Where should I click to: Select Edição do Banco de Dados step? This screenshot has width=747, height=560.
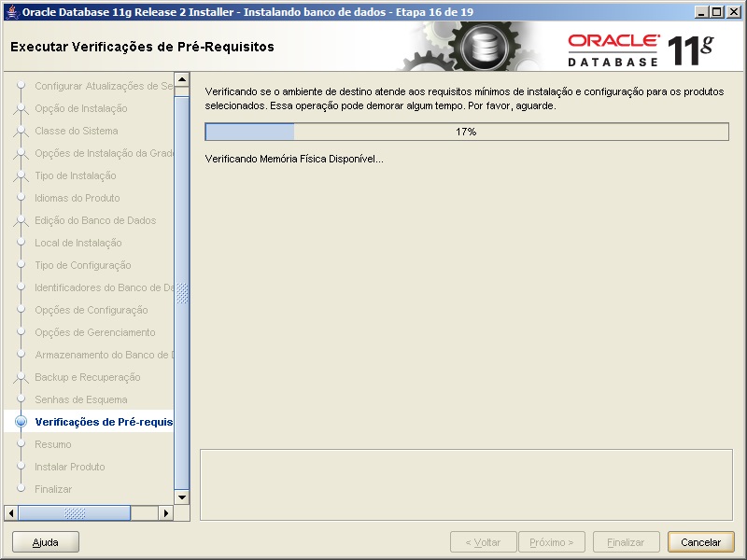coord(95,220)
